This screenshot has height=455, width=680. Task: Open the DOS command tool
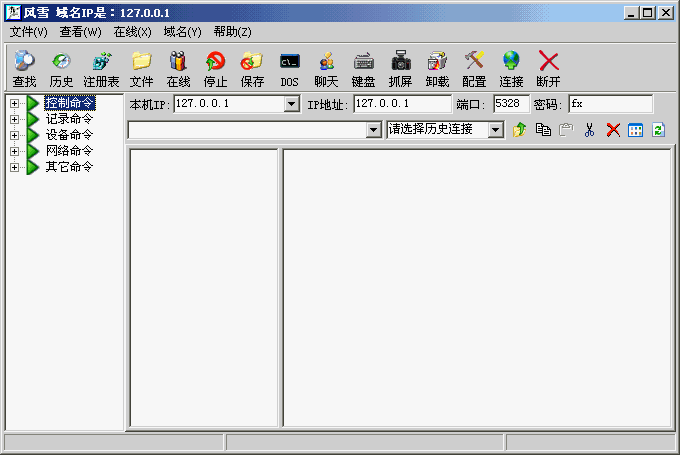(289, 68)
